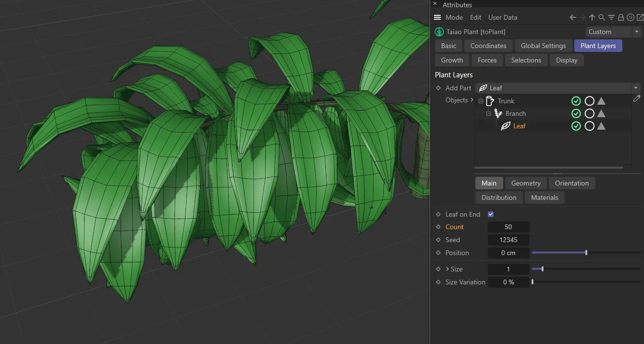Collapse the Trunk tree item
Image resolution: width=644 pixels, height=344 pixels.
[x=481, y=101]
